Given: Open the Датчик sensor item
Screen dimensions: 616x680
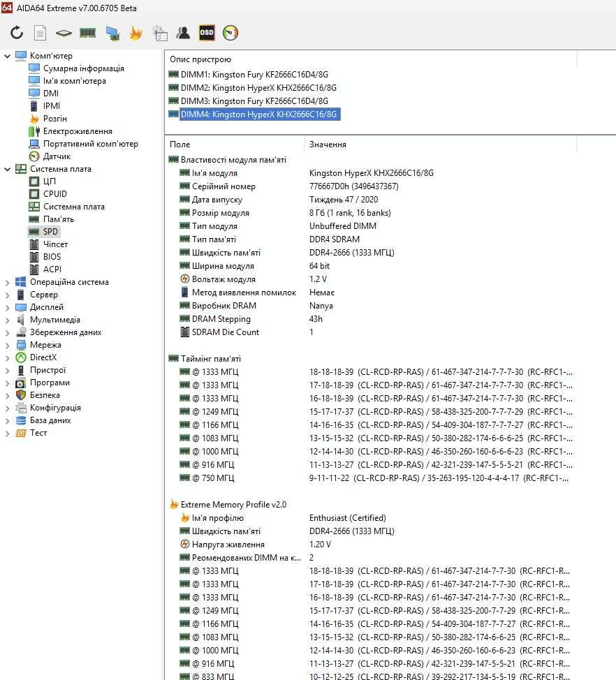Looking at the screenshot, I should (57, 156).
